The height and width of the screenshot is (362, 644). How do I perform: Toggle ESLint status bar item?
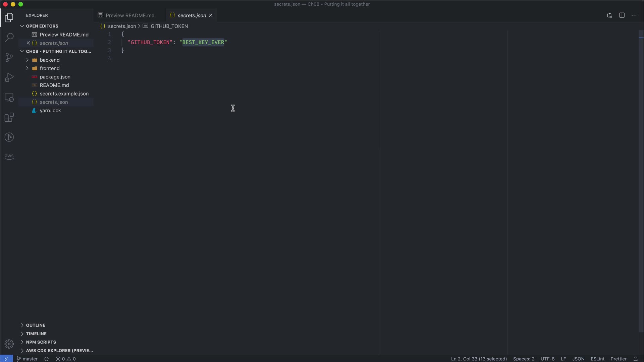597,359
